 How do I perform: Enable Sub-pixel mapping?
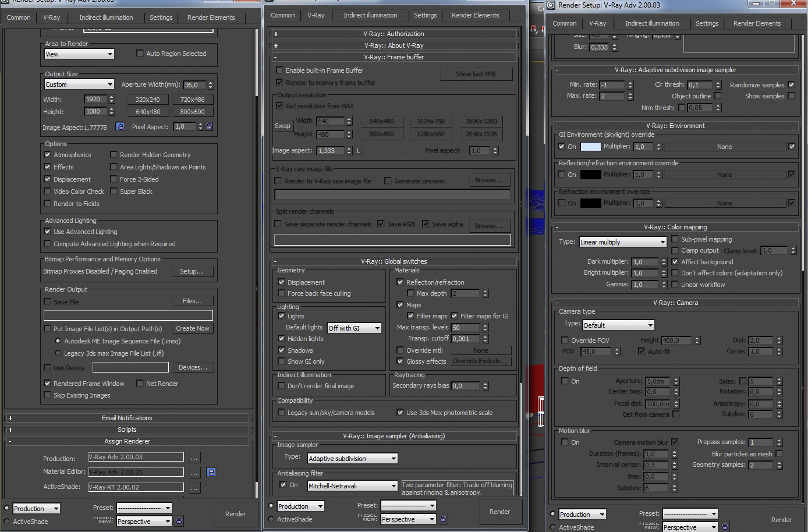coord(675,239)
